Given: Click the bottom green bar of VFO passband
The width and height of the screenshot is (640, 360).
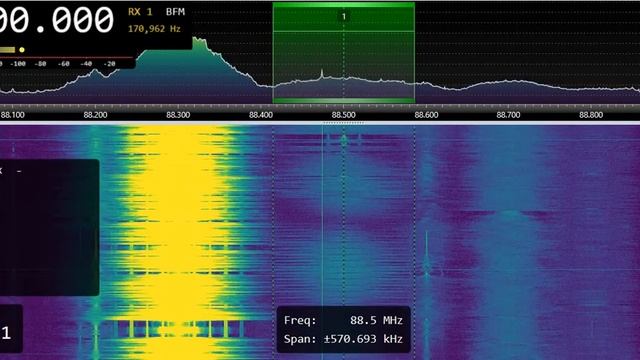Looking at the screenshot, I should pyautogui.click(x=344, y=100).
